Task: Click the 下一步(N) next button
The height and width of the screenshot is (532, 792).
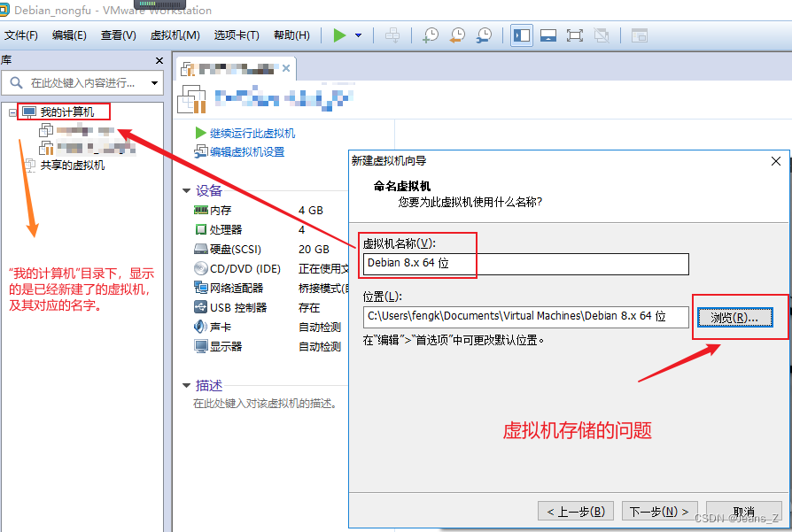Action: tap(659, 510)
